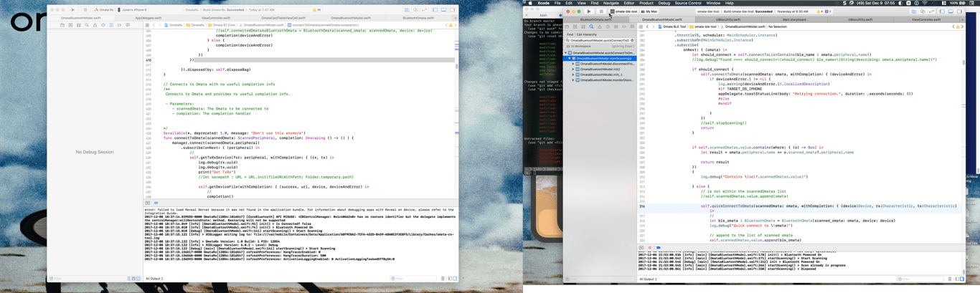
Task: Open In Workspace search scope dropdown
Action: 579,47
